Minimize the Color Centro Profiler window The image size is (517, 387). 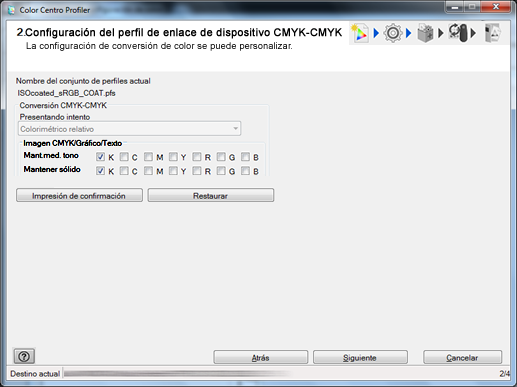point(455,7)
